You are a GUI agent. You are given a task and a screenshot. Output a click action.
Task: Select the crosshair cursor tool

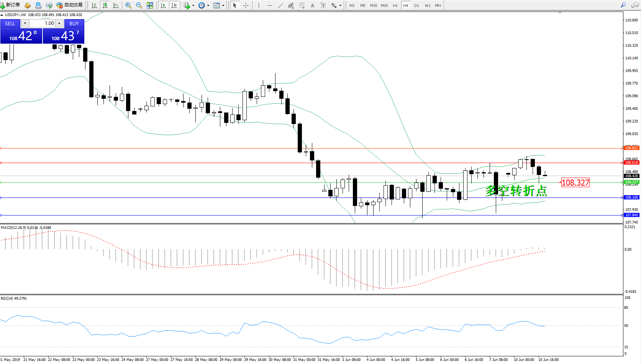(246, 5)
